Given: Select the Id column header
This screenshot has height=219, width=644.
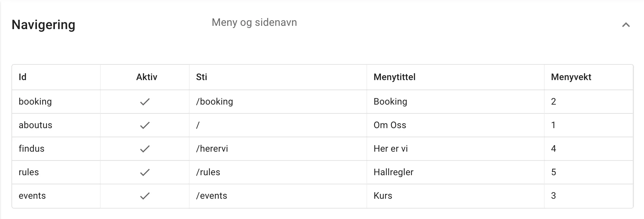Looking at the screenshot, I should tap(23, 77).
